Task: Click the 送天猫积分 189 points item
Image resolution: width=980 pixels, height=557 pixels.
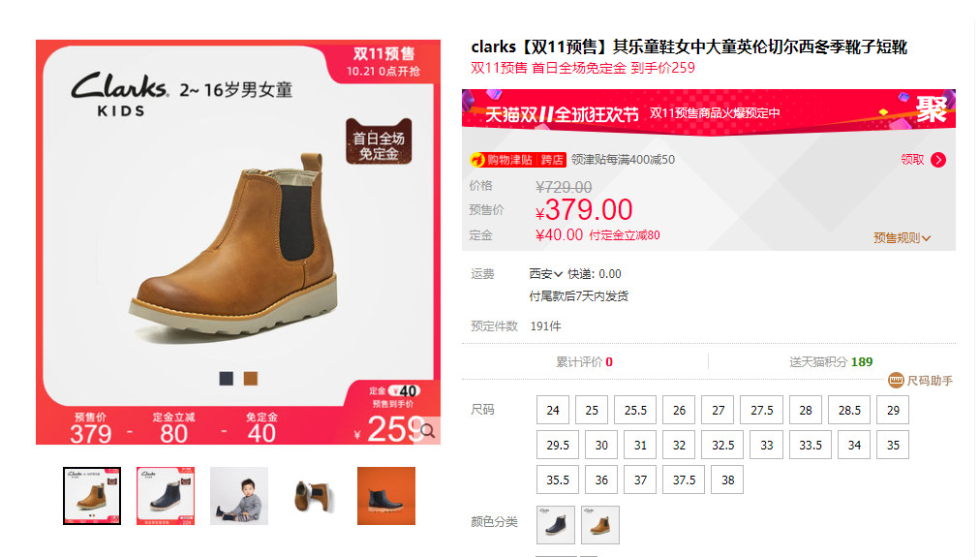Action: tap(831, 362)
